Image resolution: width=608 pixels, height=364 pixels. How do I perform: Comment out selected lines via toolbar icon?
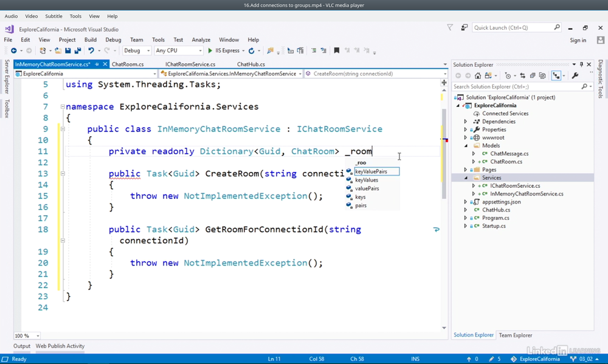314,50
